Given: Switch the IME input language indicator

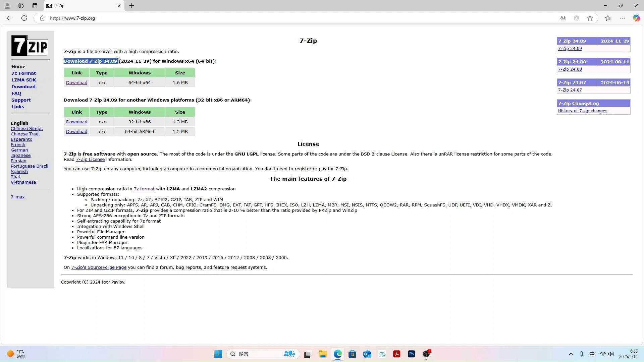Looking at the screenshot, I should click(x=592, y=354).
